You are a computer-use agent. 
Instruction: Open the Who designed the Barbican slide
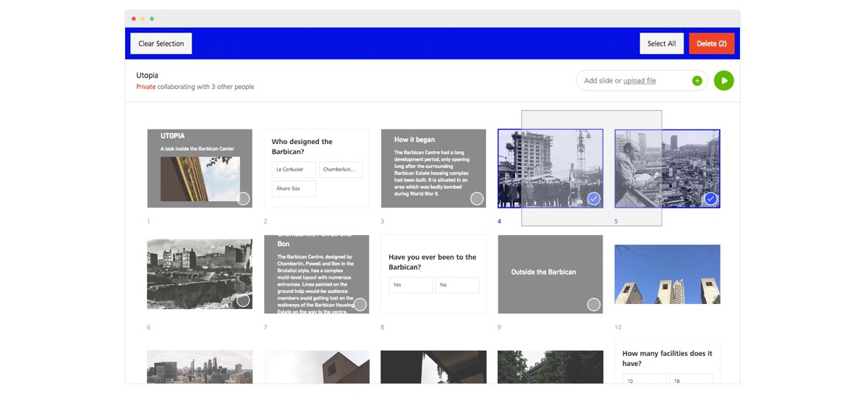[x=317, y=169]
